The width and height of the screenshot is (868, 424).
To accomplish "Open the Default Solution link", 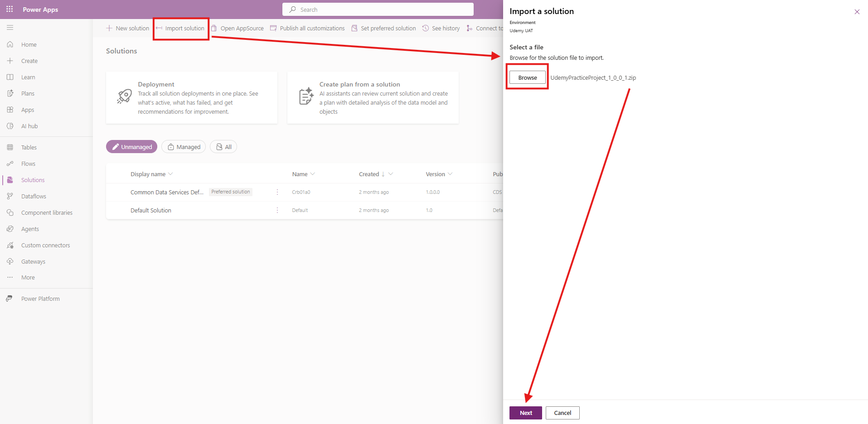I will coord(151,210).
